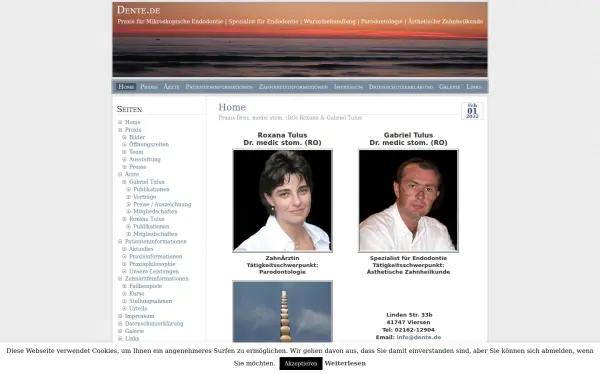This screenshot has height=375, width=600.
Task: Click the sunset header banner image
Action: tap(300, 39)
